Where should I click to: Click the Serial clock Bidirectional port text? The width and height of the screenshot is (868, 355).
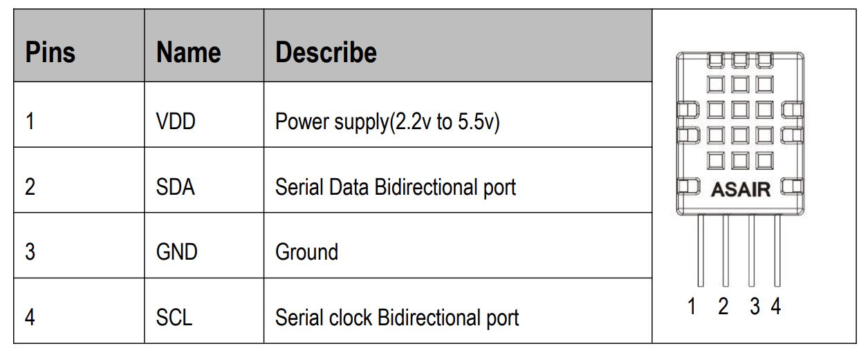tap(396, 317)
